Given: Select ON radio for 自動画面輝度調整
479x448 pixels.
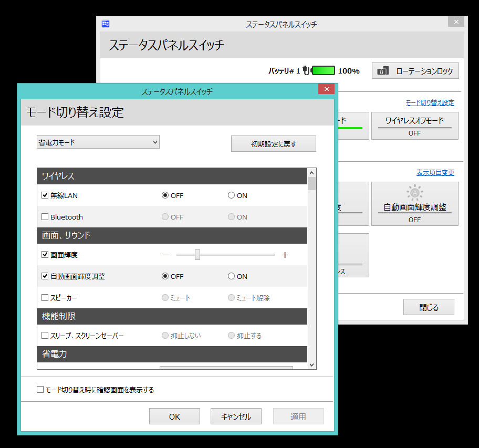Looking at the screenshot, I should (x=231, y=276).
